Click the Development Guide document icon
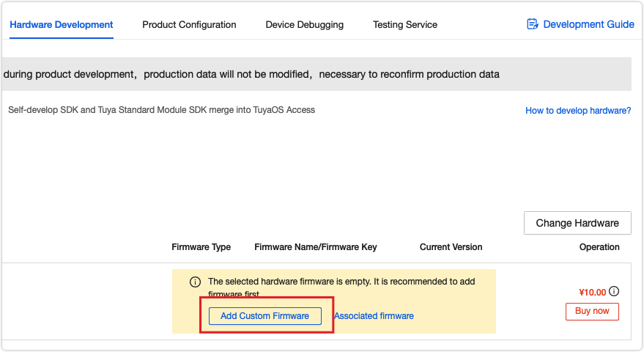 (x=533, y=24)
